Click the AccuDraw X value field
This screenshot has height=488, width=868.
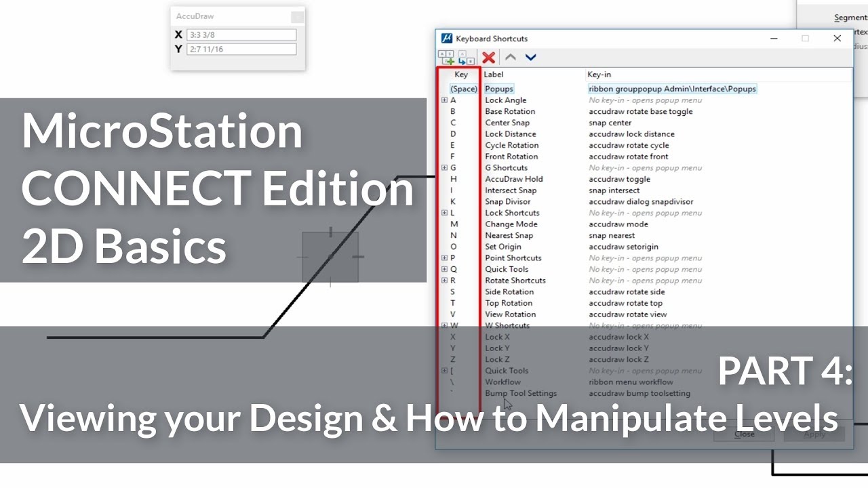click(x=241, y=35)
